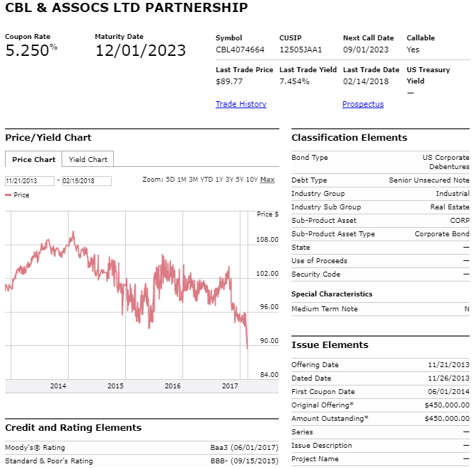Click the CBL & ASSOCS LTD PARTNERSHIP title
The height and width of the screenshot is (469, 476).
coord(127,7)
